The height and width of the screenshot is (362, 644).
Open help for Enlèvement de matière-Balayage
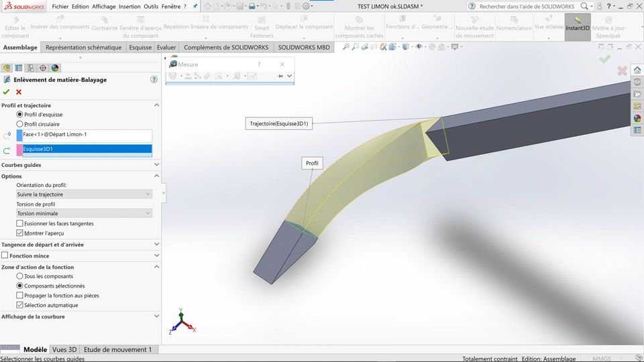pos(154,79)
